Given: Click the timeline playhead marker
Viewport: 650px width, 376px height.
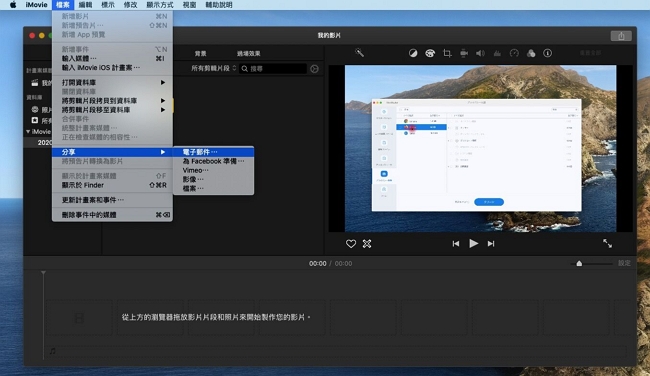Looking at the screenshot, I should (x=43, y=273).
